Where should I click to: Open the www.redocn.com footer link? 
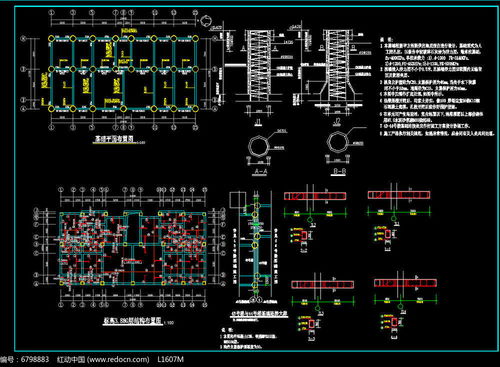point(118,360)
